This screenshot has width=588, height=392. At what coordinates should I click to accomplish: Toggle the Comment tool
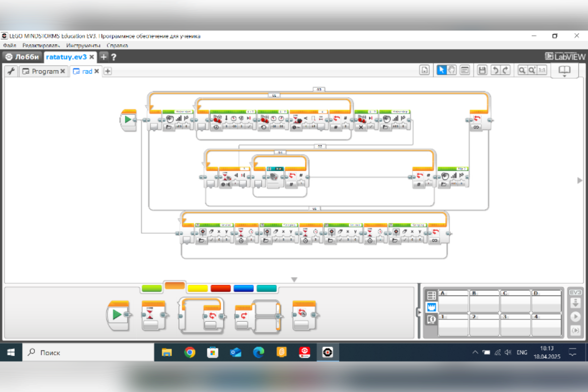click(465, 70)
